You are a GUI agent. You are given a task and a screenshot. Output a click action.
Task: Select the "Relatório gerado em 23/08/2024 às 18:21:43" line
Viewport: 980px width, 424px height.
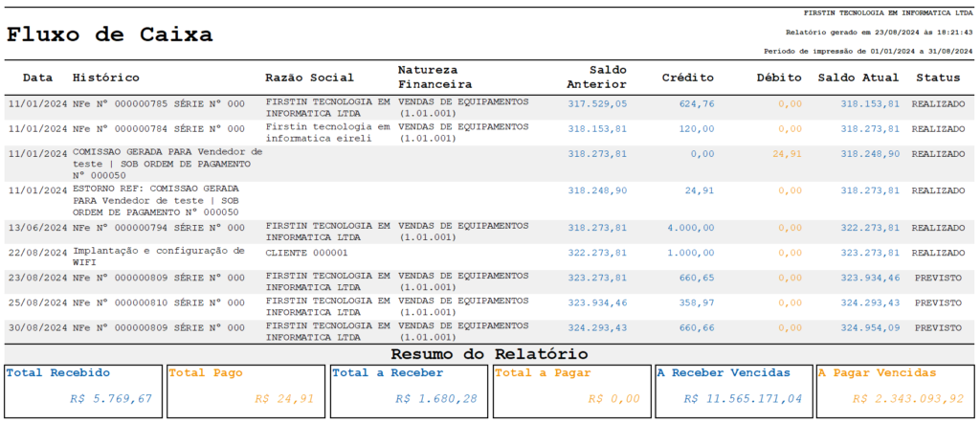point(880,32)
